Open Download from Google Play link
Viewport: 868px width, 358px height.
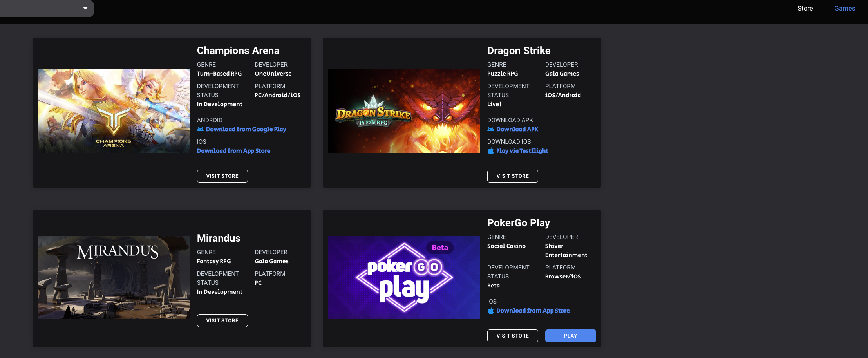pos(246,129)
